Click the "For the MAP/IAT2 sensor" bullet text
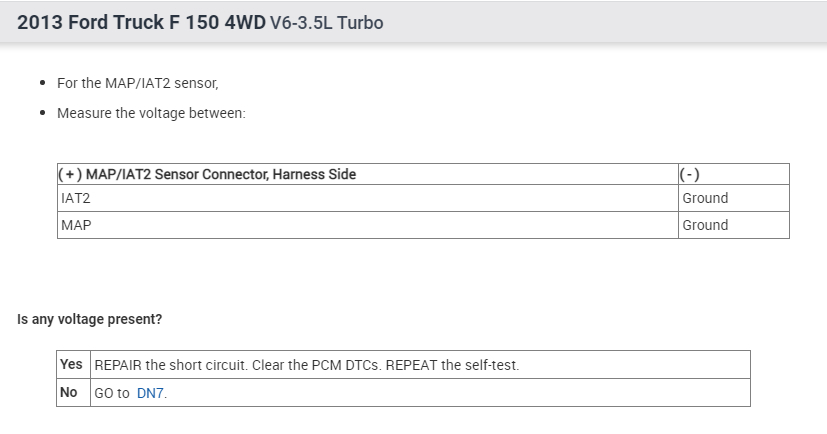827x434 pixels. coord(137,83)
